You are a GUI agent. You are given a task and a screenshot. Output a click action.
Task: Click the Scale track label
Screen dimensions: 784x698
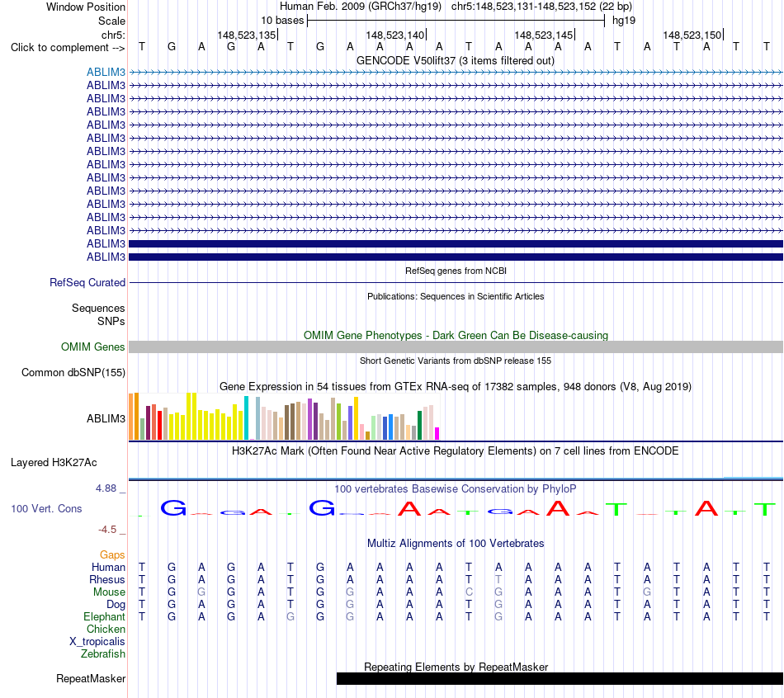pos(111,21)
